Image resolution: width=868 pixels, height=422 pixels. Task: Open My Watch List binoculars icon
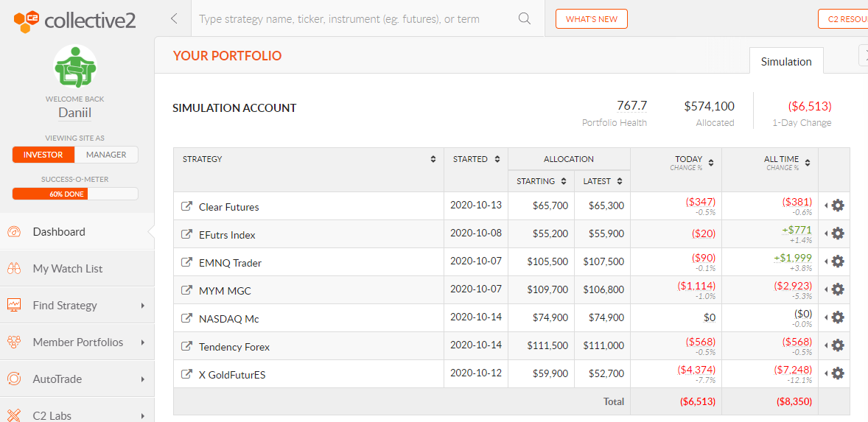[15, 269]
